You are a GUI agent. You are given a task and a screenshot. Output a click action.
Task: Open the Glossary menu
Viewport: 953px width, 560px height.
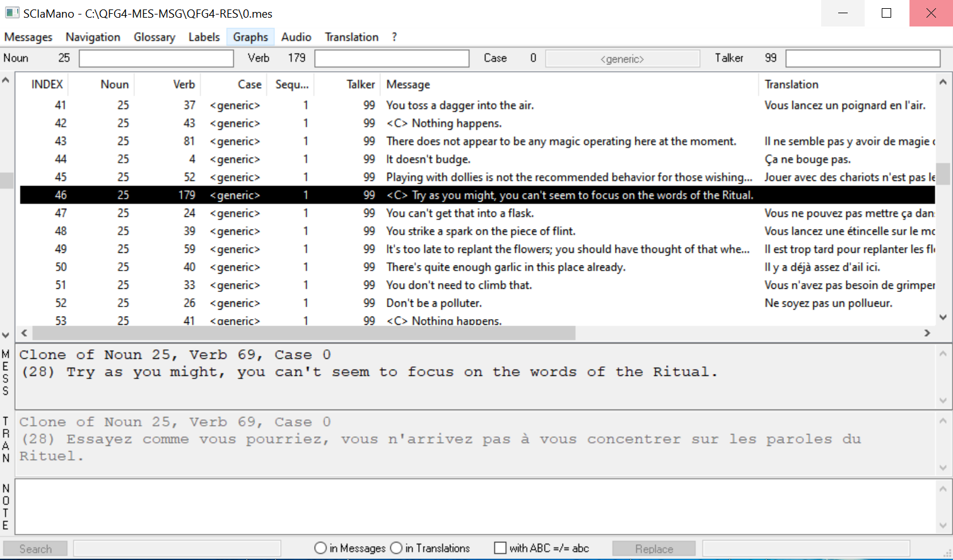tap(155, 37)
